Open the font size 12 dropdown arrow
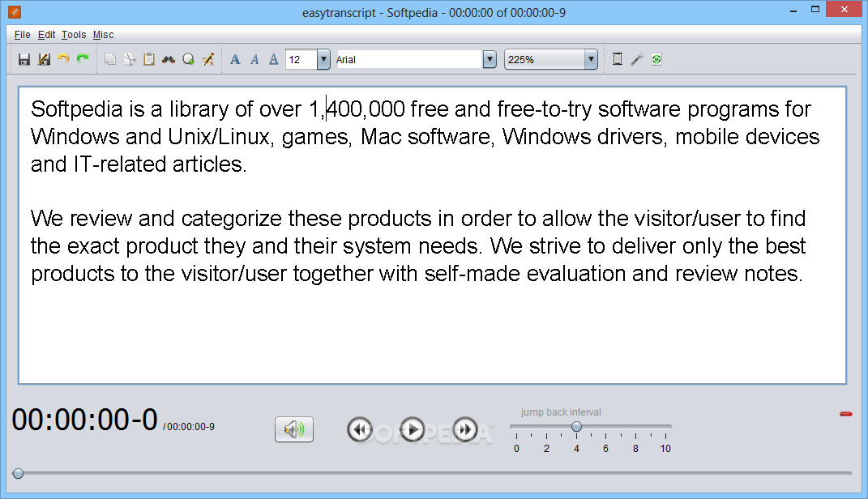This screenshot has height=499, width=868. click(x=323, y=59)
